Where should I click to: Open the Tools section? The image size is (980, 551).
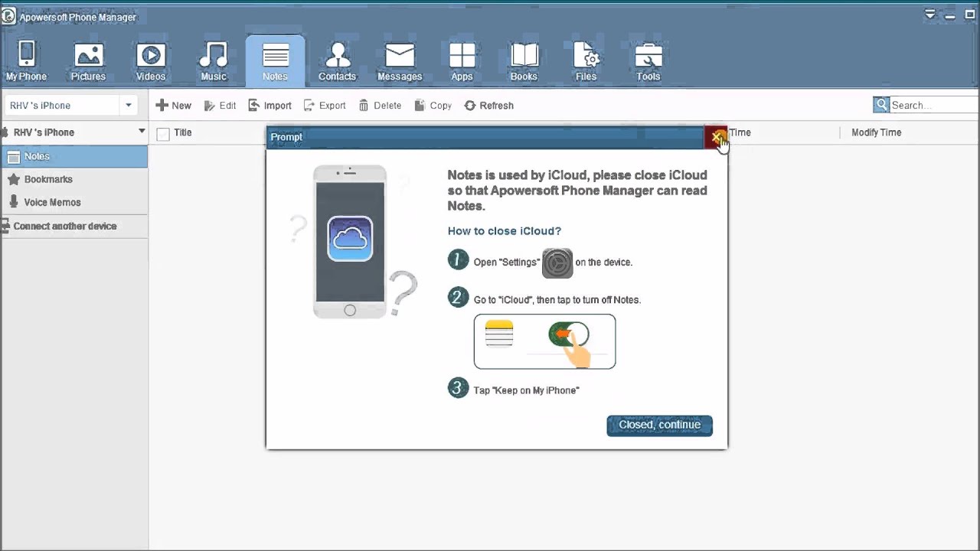point(648,61)
